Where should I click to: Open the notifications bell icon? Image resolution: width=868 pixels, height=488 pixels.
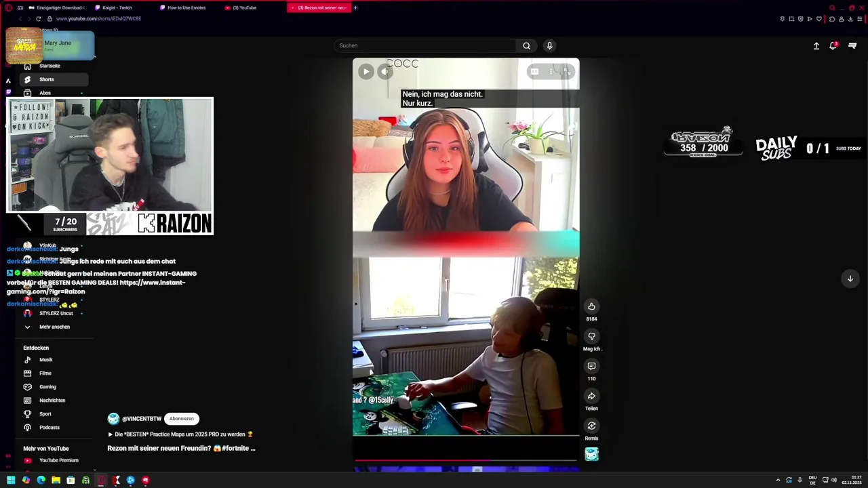(x=833, y=45)
